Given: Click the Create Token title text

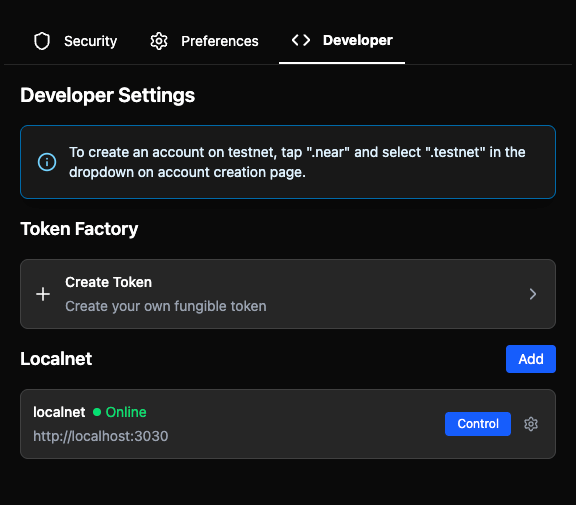Looking at the screenshot, I should 108,282.
